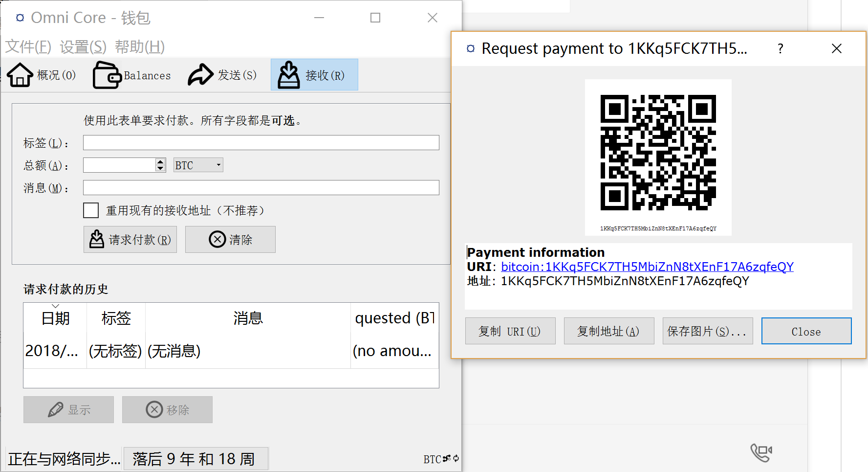Open the 文件(F) menu
The height and width of the screenshot is (472, 868).
point(28,47)
